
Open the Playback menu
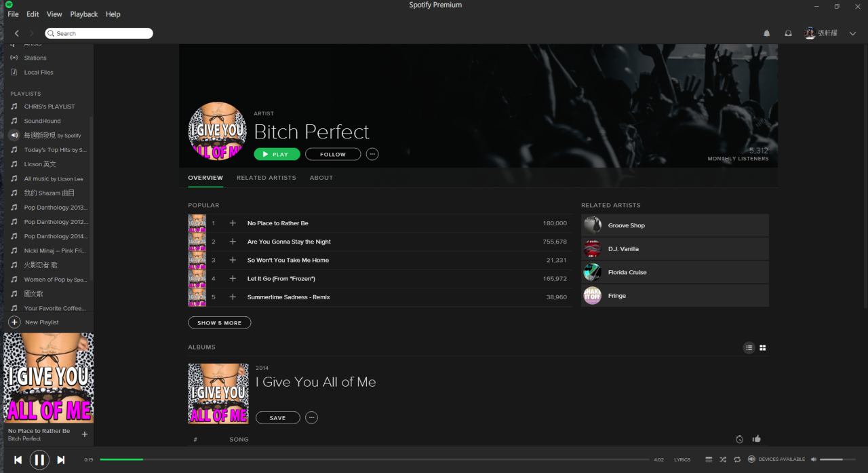84,14
